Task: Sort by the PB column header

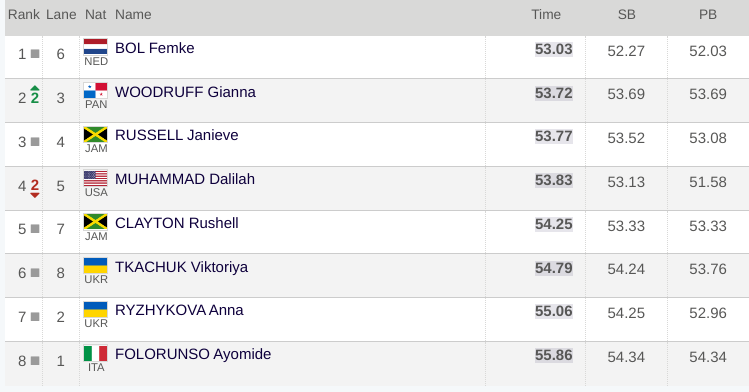Action: coord(708,15)
